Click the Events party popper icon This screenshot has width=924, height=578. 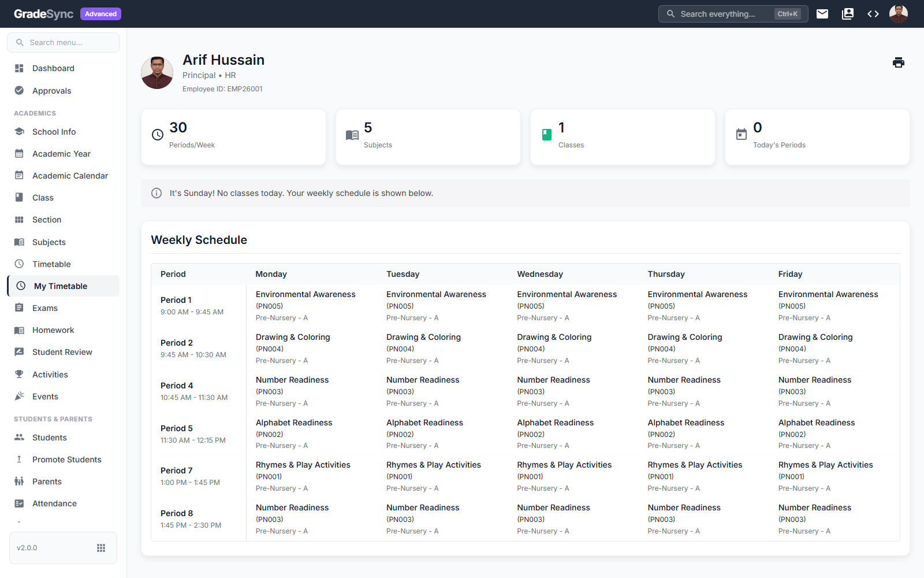19,396
